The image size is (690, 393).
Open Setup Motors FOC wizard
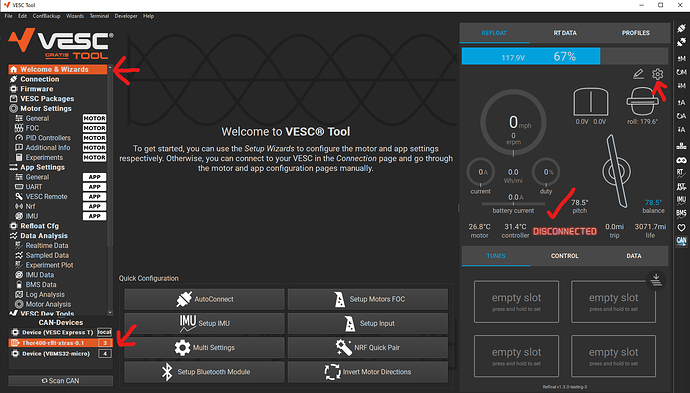(x=368, y=299)
